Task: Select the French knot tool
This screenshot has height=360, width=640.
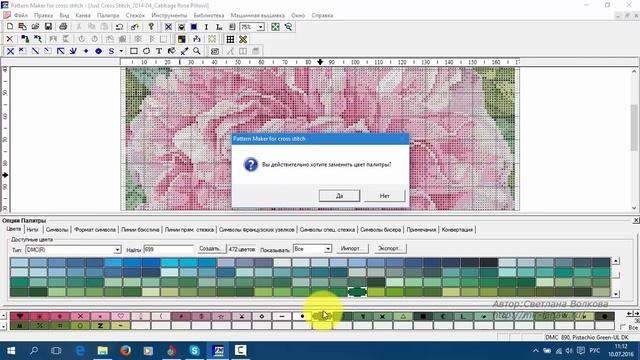Action: [x=86, y=51]
